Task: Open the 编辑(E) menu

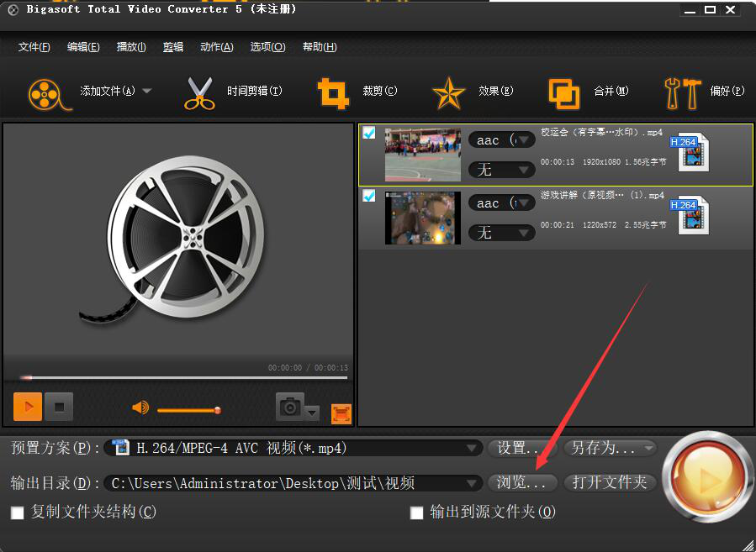Action: tap(83, 47)
